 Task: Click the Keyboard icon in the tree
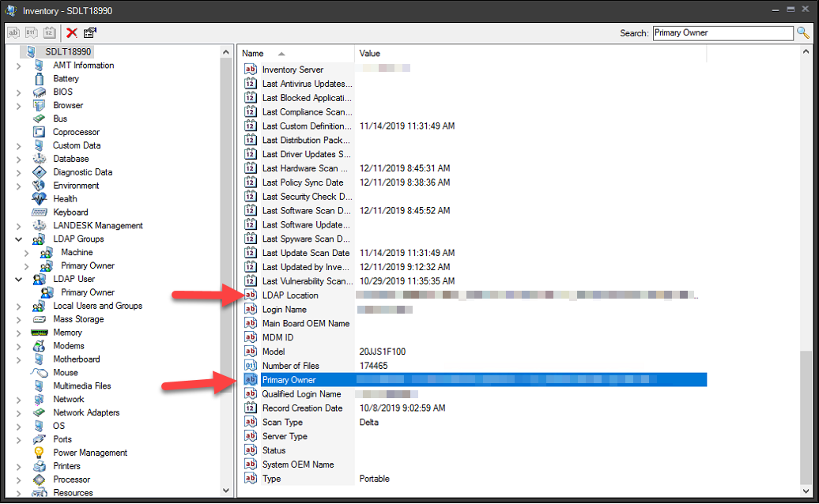click(x=39, y=213)
